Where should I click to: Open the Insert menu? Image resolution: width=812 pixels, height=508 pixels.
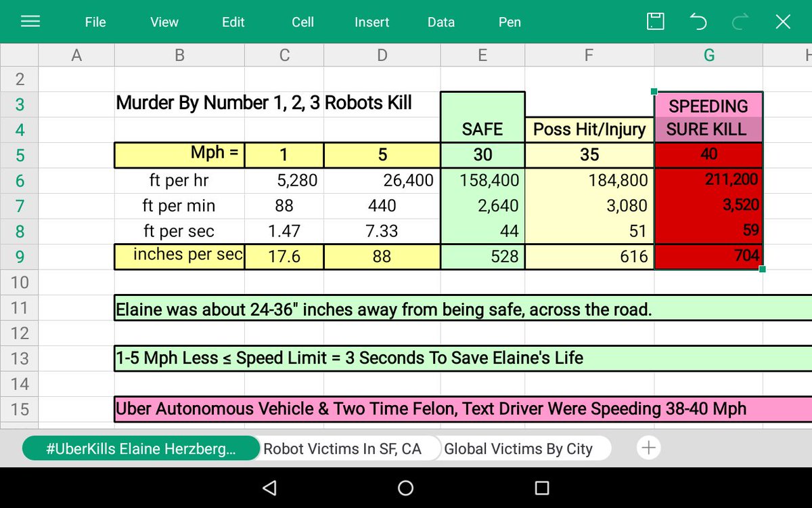[372, 22]
